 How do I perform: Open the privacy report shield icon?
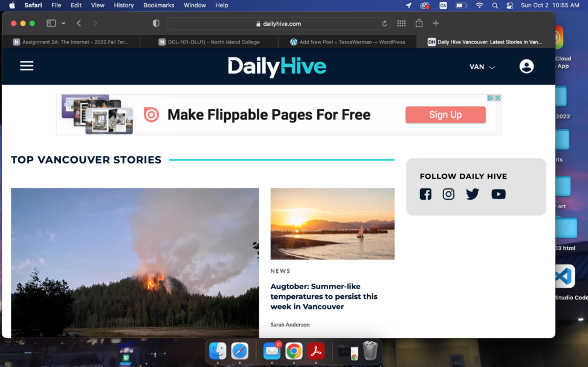[x=156, y=24]
